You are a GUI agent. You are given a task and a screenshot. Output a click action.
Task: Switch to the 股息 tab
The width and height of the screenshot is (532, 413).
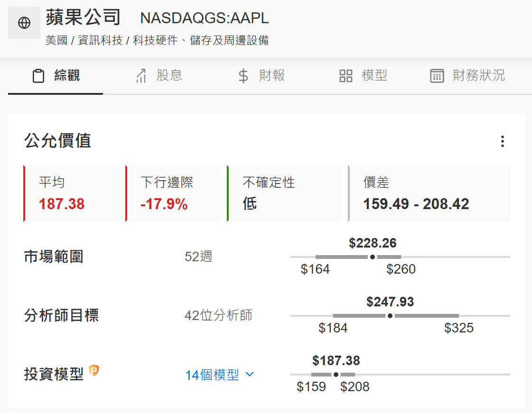[x=169, y=75]
